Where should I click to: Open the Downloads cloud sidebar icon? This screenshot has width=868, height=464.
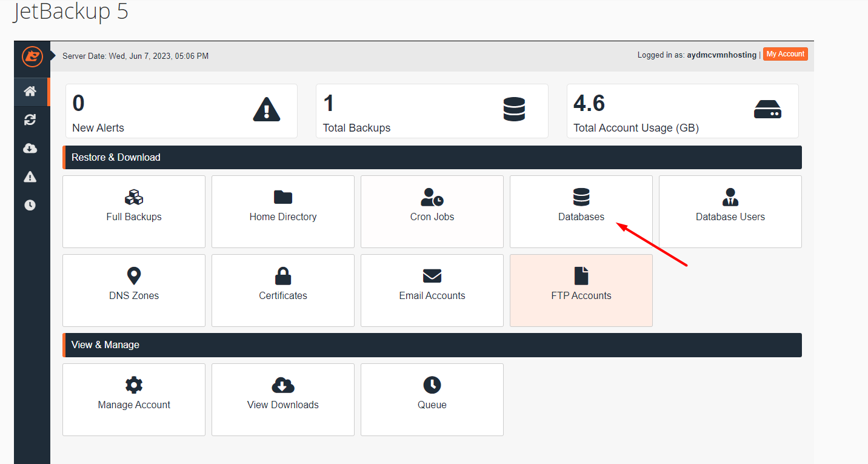point(30,149)
